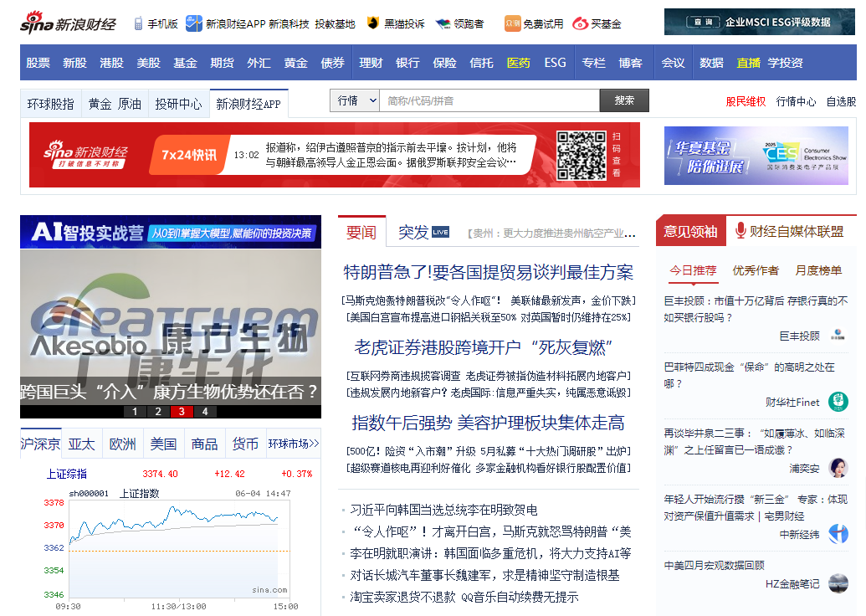Open 淘宝卖家退货不退款 article
866x616 pixels.
pos(464,597)
